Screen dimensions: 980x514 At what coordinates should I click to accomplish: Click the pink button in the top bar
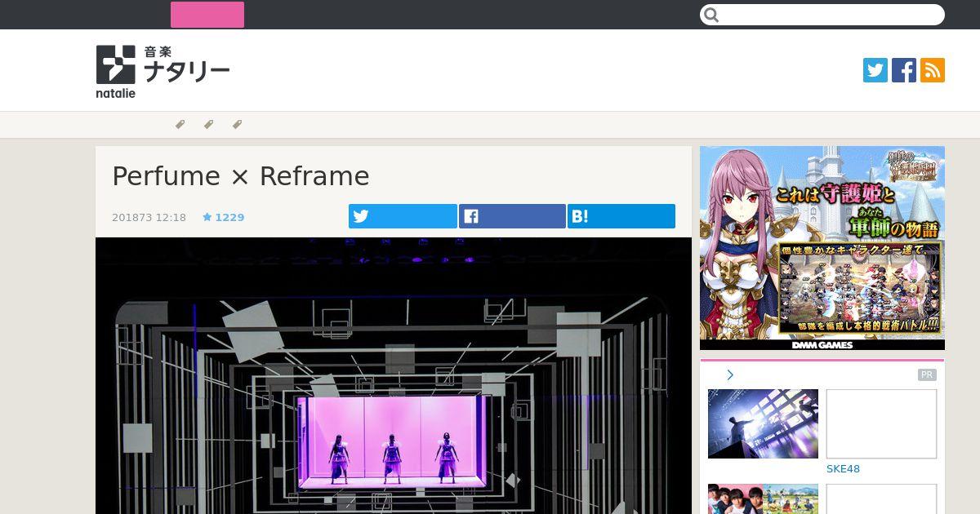pos(207,15)
